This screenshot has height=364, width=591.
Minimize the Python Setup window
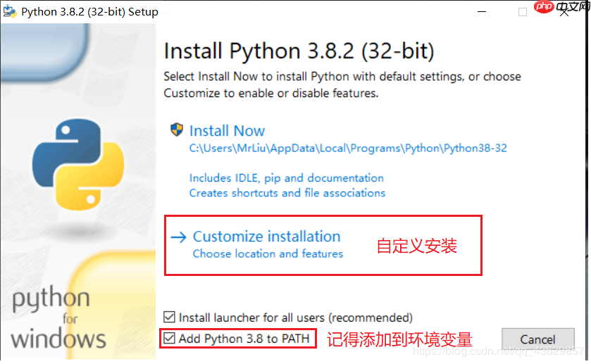[481, 12]
